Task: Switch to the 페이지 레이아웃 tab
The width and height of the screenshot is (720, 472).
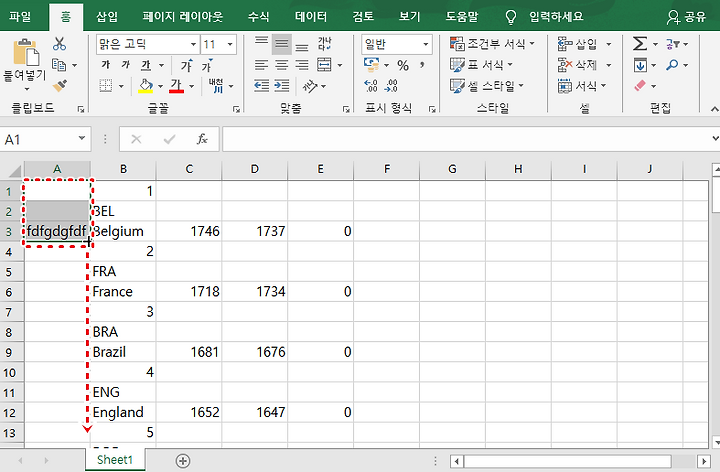Action: [x=182, y=17]
